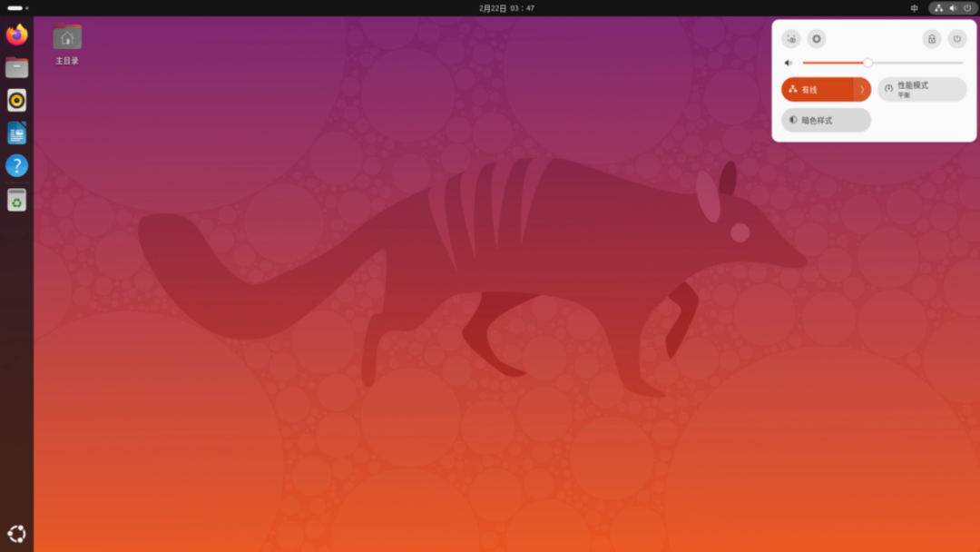Lock the screen with padlock button

click(932, 39)
